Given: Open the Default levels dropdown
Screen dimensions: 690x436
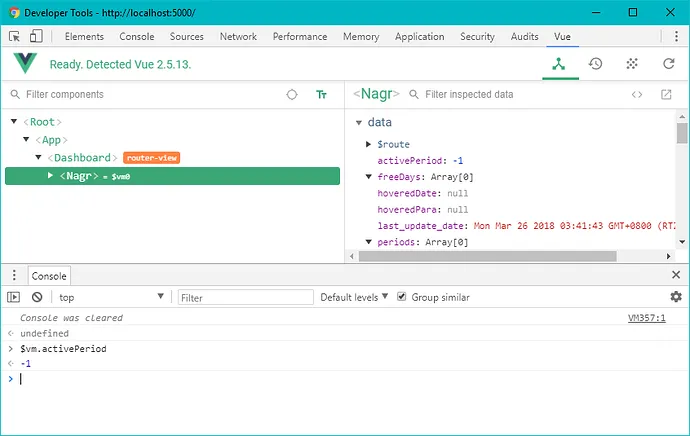Looking at the screenshot, I should [x=354, y=297].
